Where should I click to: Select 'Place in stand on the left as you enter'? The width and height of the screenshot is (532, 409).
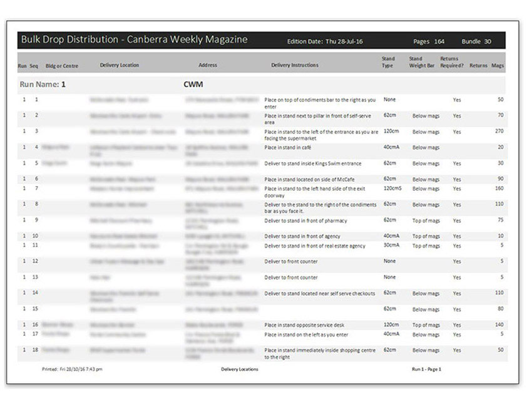point(307,334)
